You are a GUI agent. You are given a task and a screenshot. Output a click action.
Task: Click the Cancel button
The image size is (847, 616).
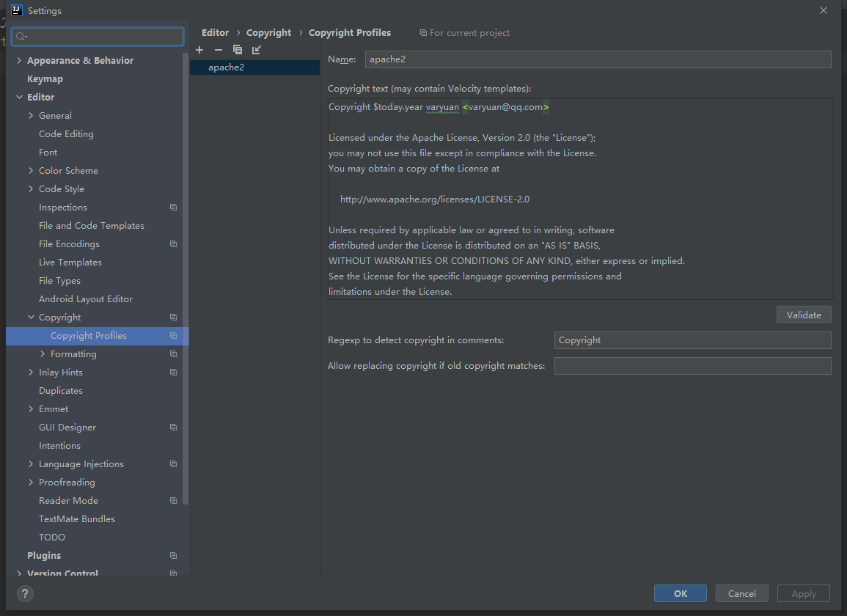tap(741, 593)
